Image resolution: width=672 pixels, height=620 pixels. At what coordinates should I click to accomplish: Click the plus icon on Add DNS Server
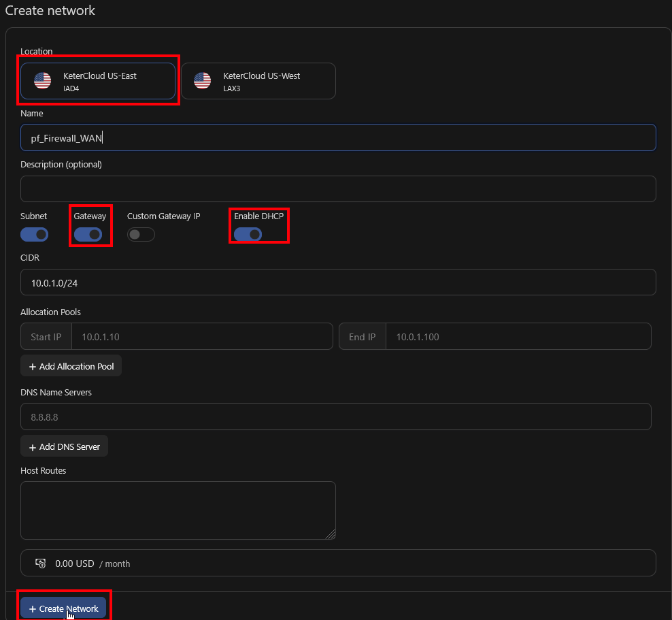pos(33,446)
